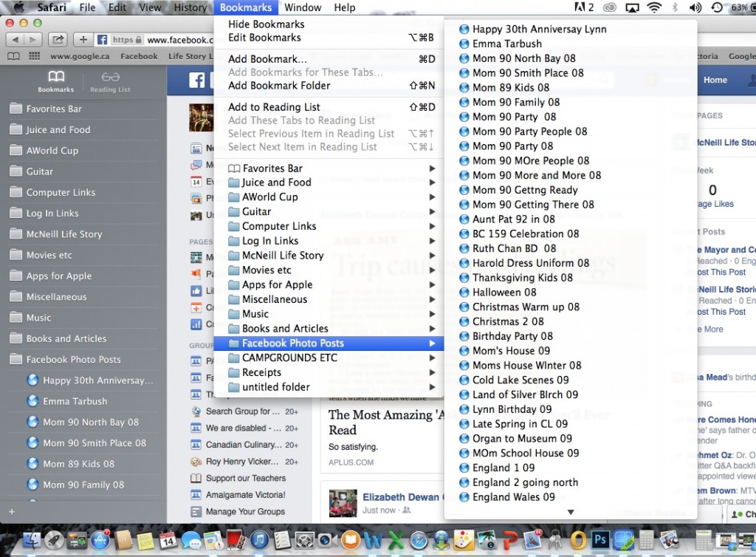Open Manage Your Groups link
The width and height of the screenshot is (756, 557).
pyautogui.click(x=245, y=512)
